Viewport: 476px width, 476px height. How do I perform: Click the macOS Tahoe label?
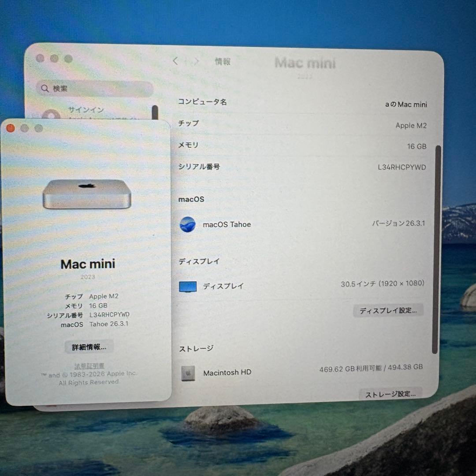tap(227, 224)
